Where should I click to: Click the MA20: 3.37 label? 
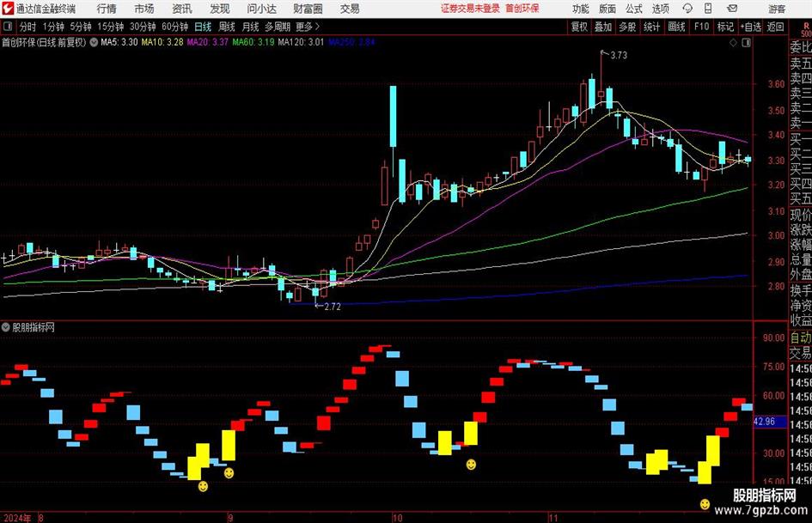tap(208, 42)
